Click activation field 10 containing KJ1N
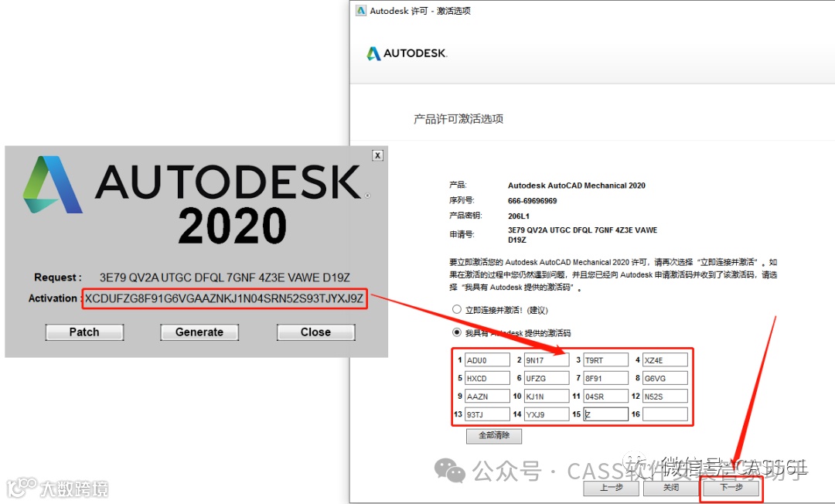The image size is (835, 504). point(547,397)
